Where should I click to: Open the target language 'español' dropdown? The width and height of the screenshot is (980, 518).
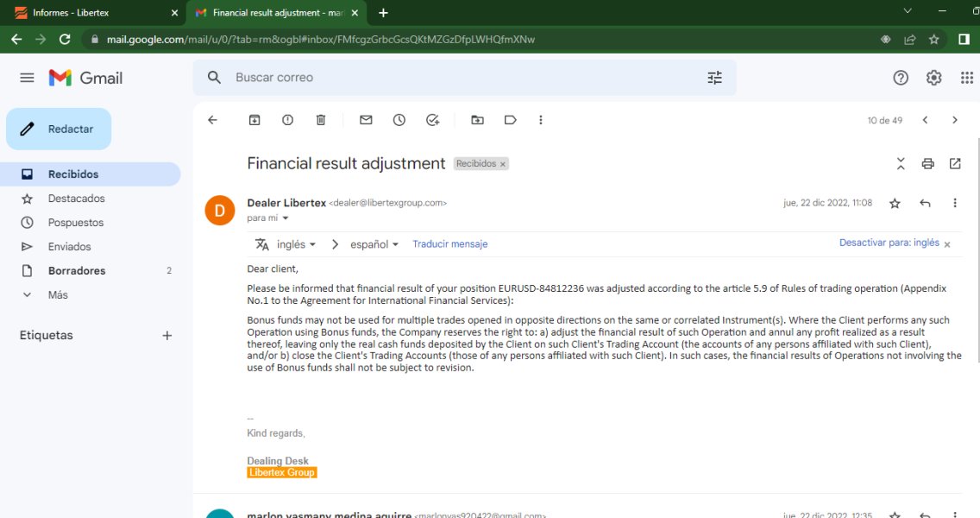click(x=374, y=244)
